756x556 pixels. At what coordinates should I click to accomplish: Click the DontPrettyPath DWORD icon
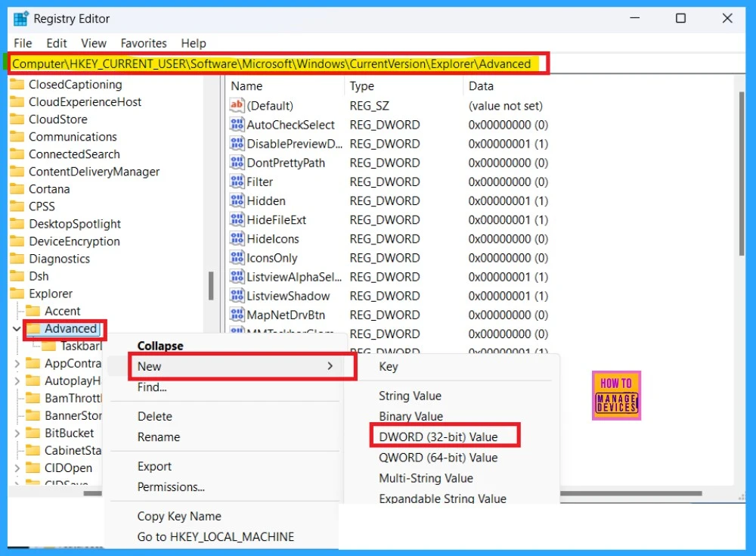pyautogui.click(x=237, y=163)
